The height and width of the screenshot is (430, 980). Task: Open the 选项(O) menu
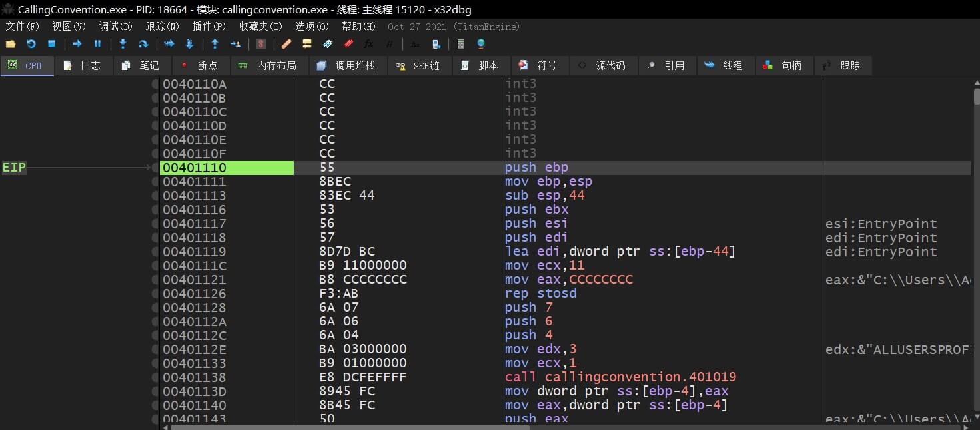312,27
